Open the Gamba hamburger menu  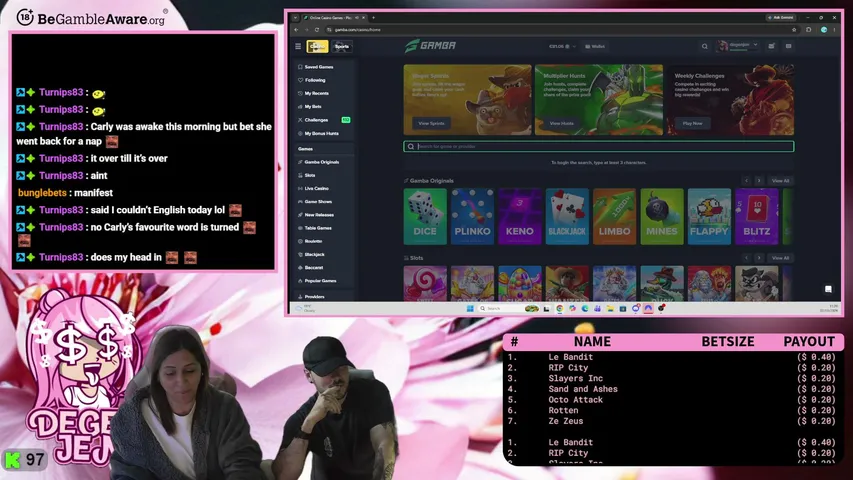tap(298, 46)
